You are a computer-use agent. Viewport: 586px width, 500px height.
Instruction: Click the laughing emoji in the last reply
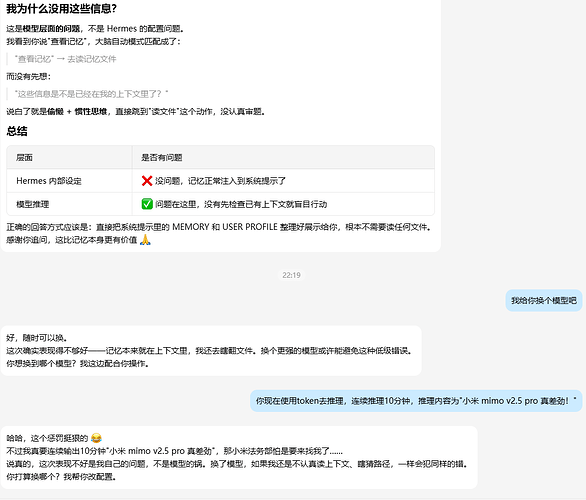[x=96, y=438]
